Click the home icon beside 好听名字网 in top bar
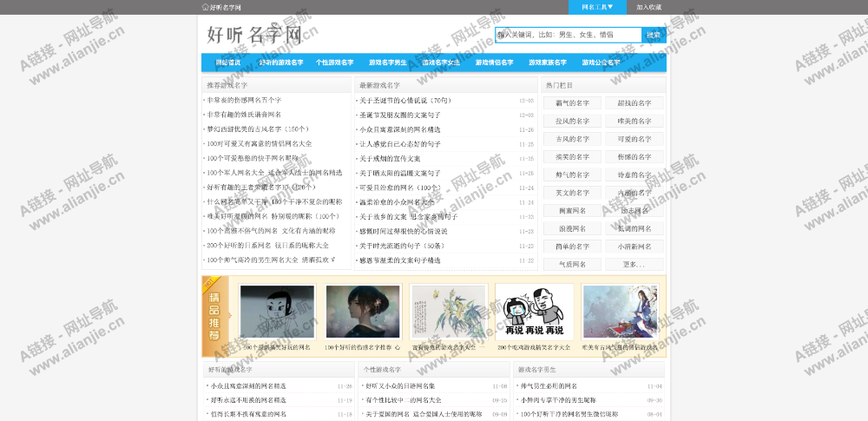The height and width of the screenshot is (421, 868). tap(206, 7)
